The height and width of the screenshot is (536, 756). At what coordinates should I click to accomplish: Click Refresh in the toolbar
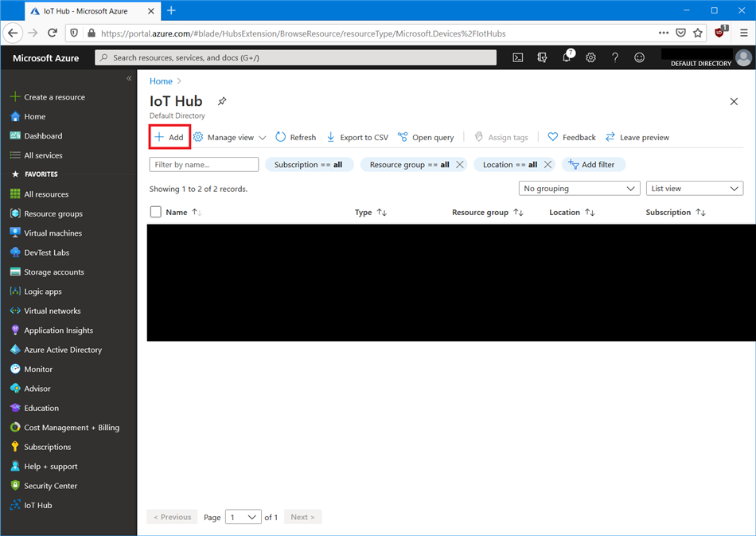point(296,138)
